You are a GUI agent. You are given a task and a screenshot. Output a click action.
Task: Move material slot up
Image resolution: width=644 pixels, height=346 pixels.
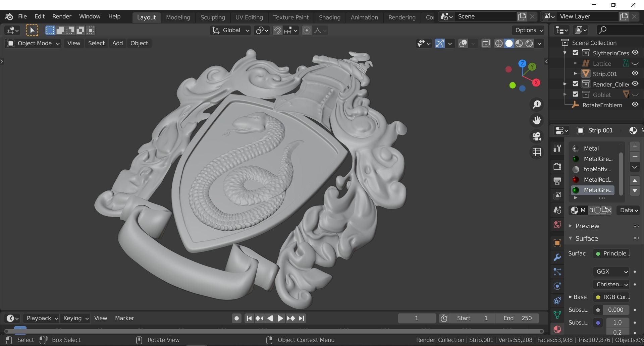[635, 180]
